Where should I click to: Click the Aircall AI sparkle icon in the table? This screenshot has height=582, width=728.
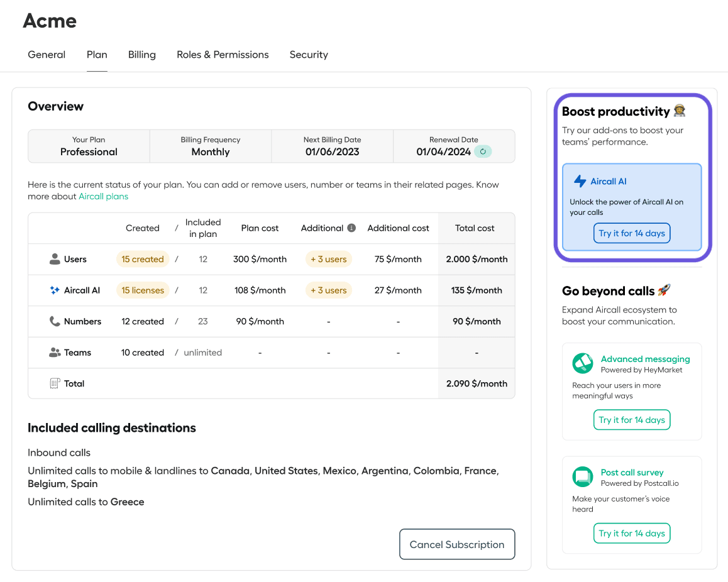click(55, 290)
